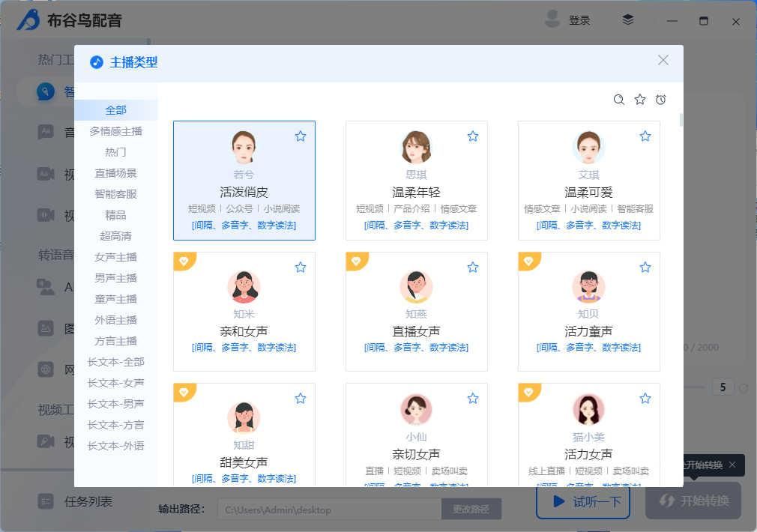
Task: Choose the 小仙 avatar
Action: (x=416, y=410)
